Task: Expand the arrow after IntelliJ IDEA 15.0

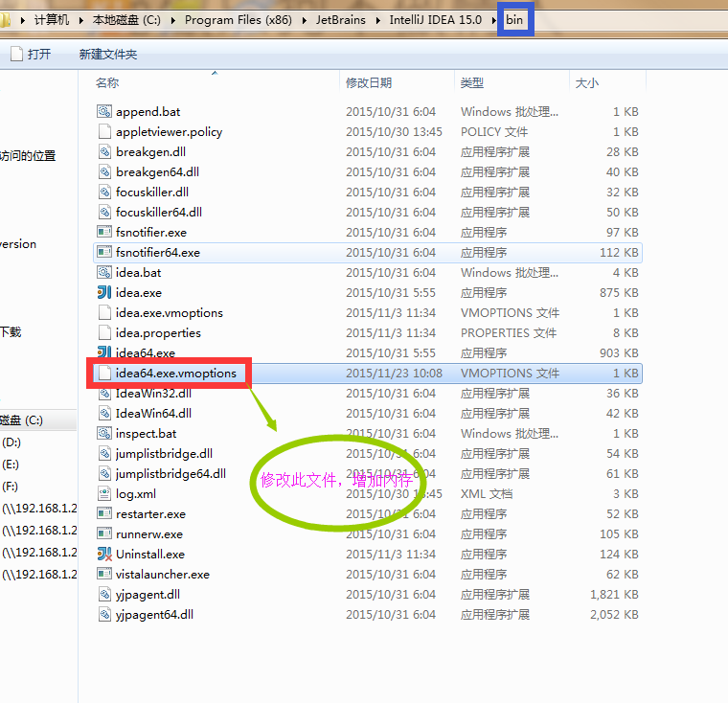Action: point(493,20)
